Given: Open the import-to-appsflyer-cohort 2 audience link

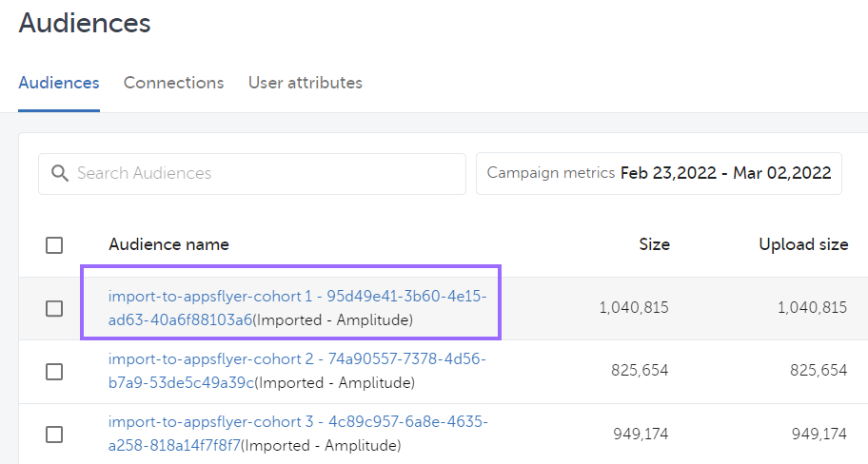Looking at the screenshot, I should click(297, 359).
